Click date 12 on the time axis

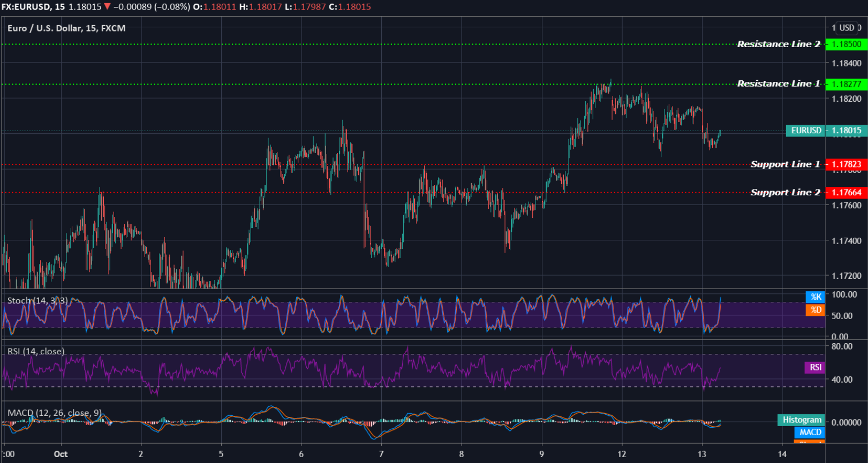click(x=622, y=454)
